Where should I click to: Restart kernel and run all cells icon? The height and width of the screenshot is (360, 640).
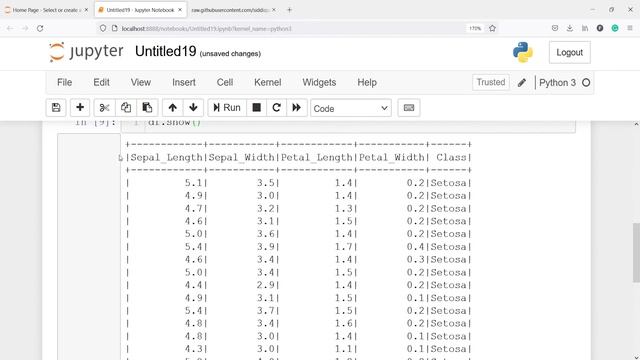297,108
